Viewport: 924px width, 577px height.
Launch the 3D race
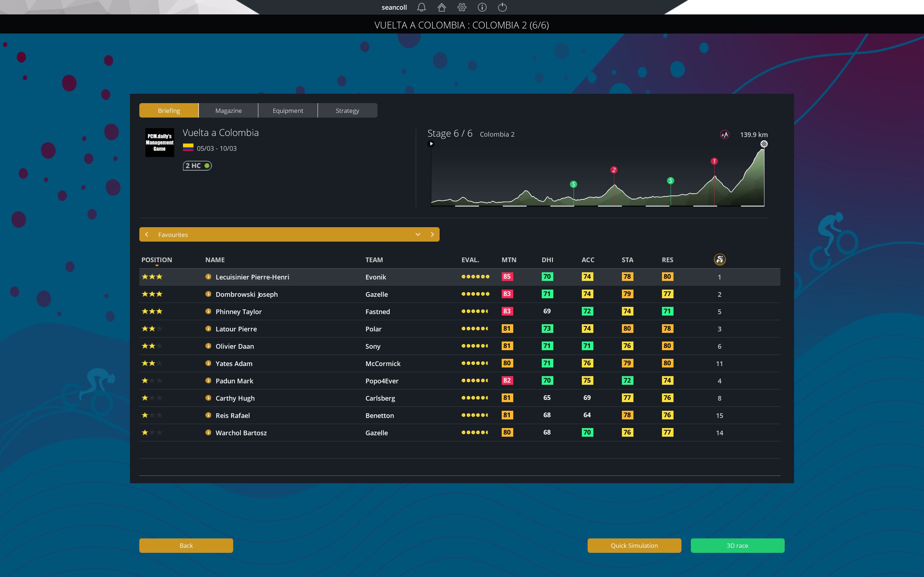pos(737,545)
